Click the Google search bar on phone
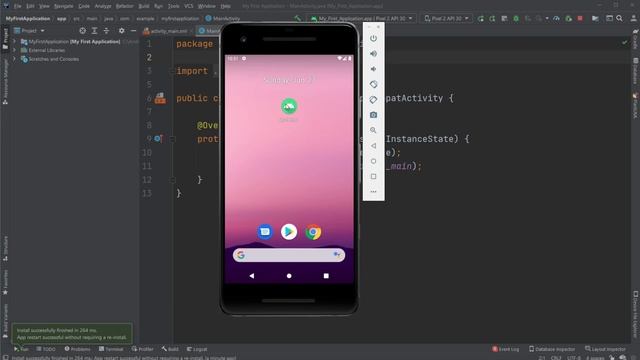The height and width of the screenshot is (360, 640). tap(289, 255)
